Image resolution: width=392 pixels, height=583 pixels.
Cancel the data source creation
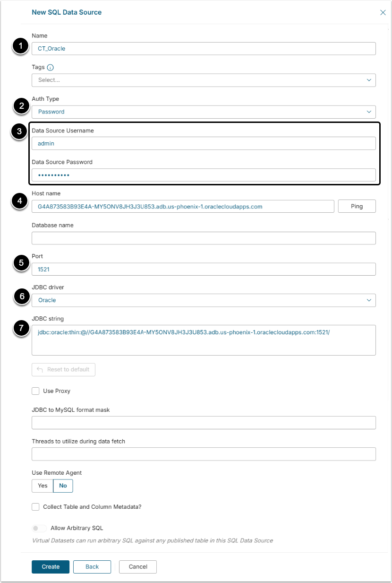[138, 567]
